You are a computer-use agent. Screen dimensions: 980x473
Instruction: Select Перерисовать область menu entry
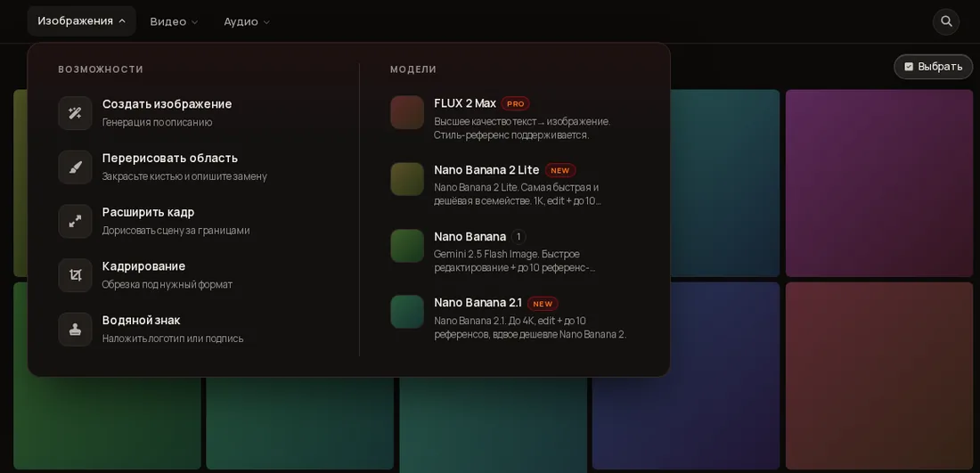pyautogui.click(x=193, y=167)
